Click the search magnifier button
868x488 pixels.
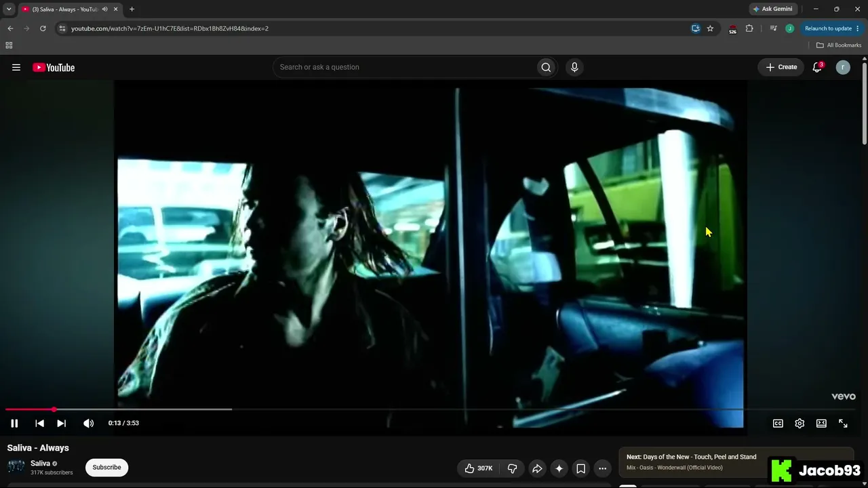546,67
